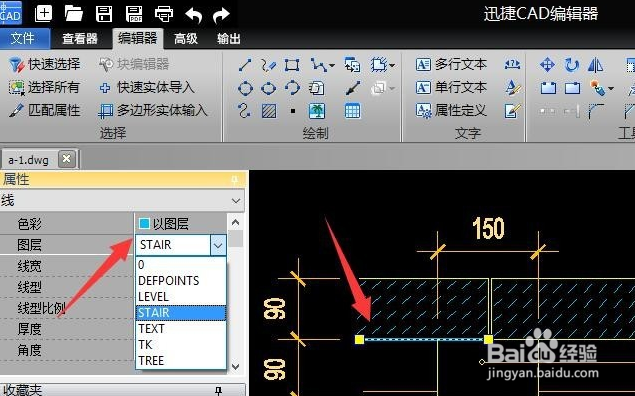This screenshot has width=635, height=396.
Task: Click 快速实体导入
Action: [x=147, y=87]
